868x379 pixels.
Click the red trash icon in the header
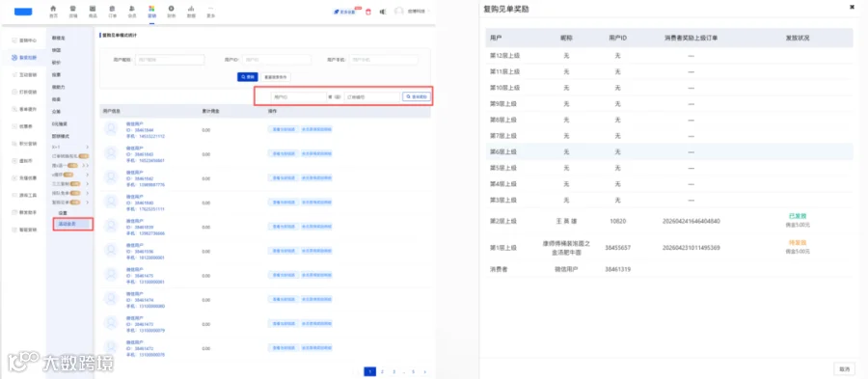[368, 12]
